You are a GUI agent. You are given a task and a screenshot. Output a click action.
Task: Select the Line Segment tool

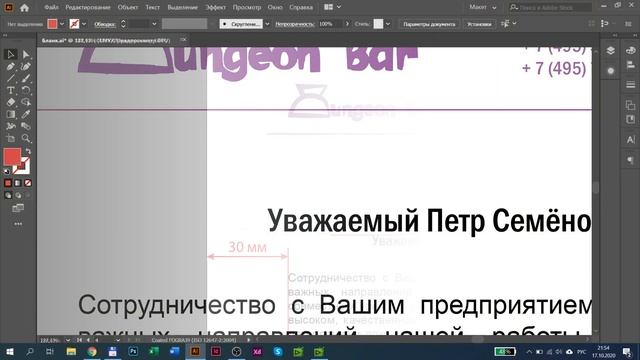(x=11, y=78)
